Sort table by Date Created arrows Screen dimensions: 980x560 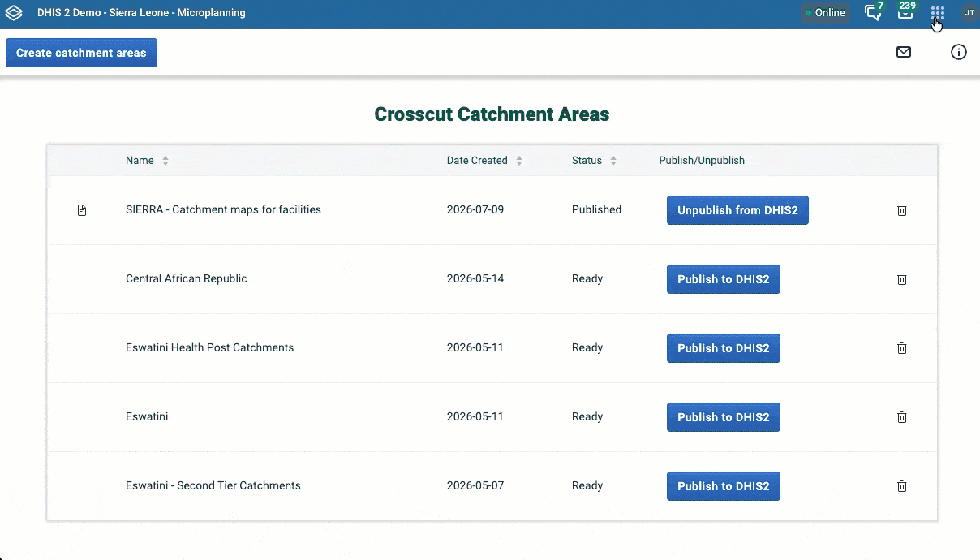click(519, 161)
